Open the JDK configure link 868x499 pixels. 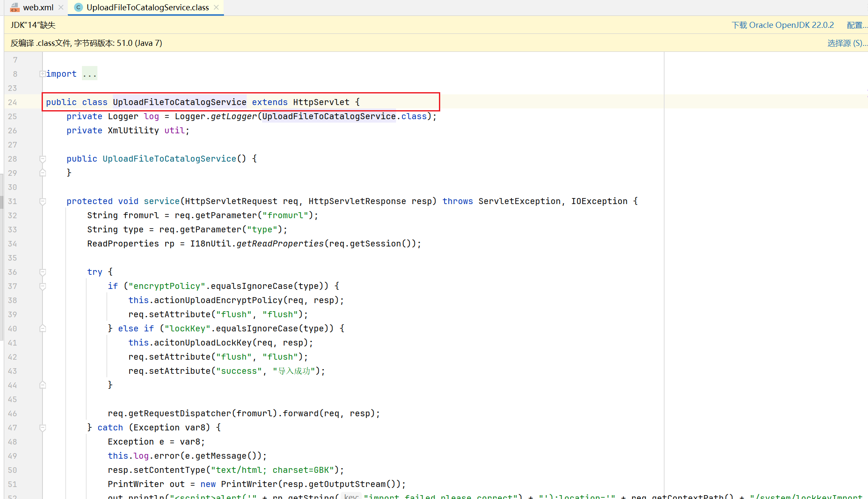(856, 25)
